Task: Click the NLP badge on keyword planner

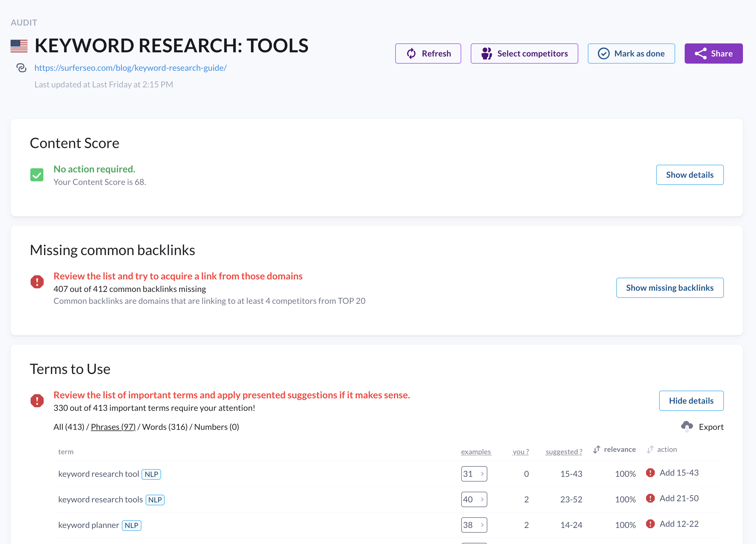Action: click(x=131, y=525)
